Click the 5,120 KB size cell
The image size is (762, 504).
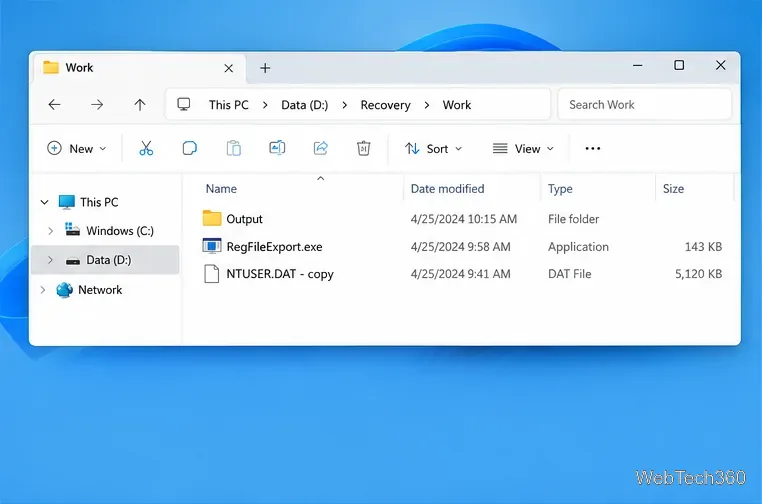pyautogui.click(x=698, y=274)
